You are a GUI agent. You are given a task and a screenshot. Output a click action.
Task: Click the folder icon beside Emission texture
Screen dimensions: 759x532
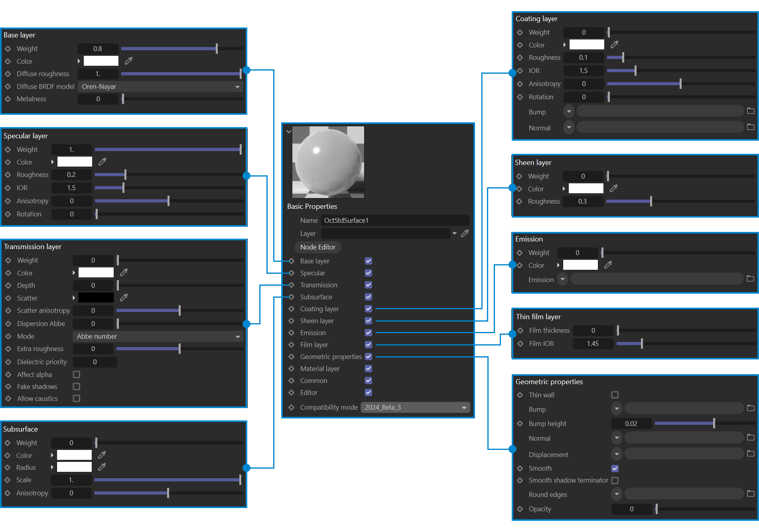[x=750, y=279]
